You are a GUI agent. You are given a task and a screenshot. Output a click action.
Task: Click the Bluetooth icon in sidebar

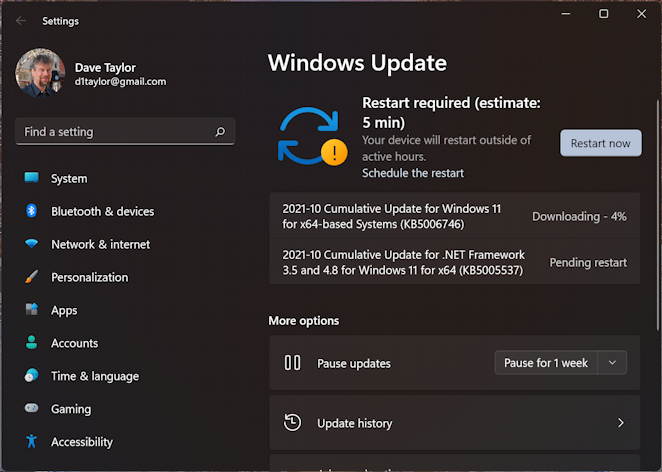click(32, 211)
